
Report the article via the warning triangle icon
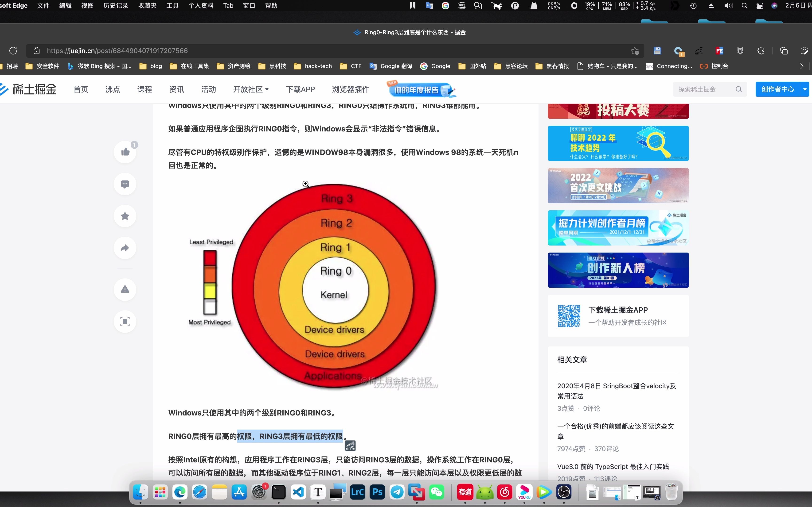click(x=125, y=289)
